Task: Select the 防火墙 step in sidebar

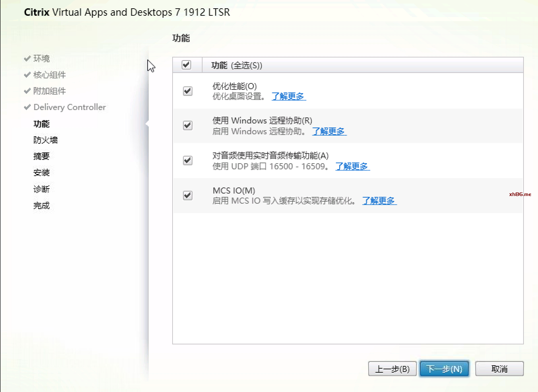Action: click(45, 140)
